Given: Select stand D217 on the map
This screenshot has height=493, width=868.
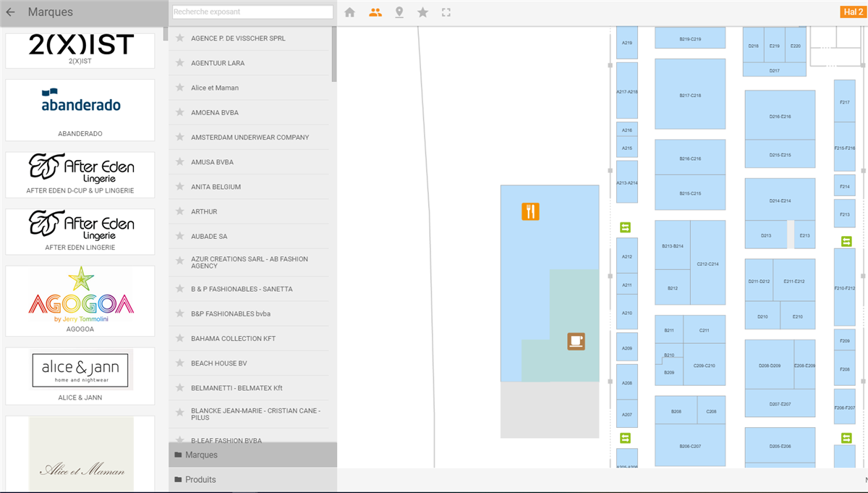Looking at the screenshot, I should click(775, 70).
